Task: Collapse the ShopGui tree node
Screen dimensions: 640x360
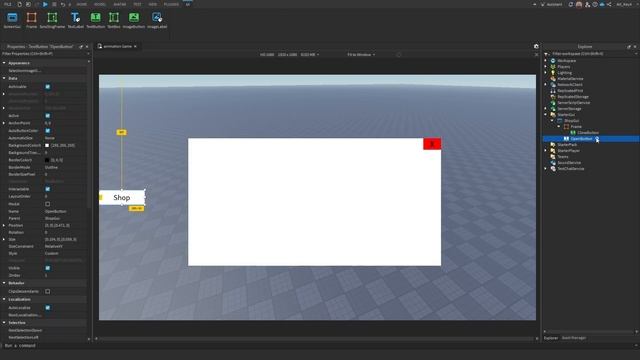Action: pos(552,120)
